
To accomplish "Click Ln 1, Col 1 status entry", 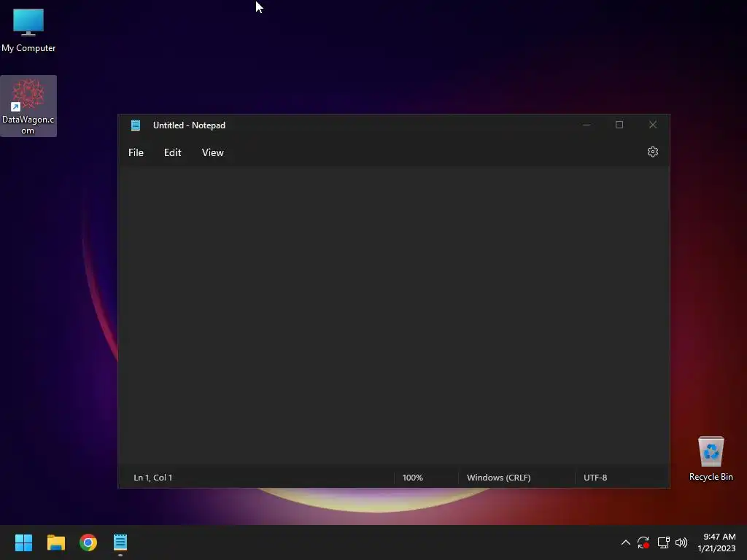I will point(153,478).
